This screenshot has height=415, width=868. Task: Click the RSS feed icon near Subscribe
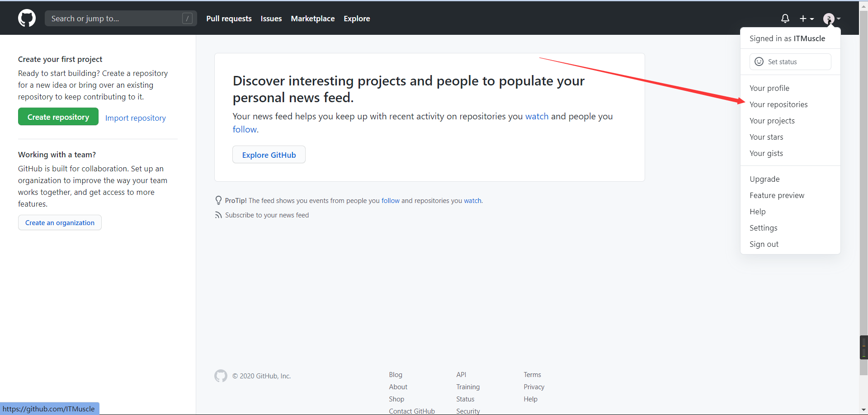pyautogui.click(x=218, y=215)
